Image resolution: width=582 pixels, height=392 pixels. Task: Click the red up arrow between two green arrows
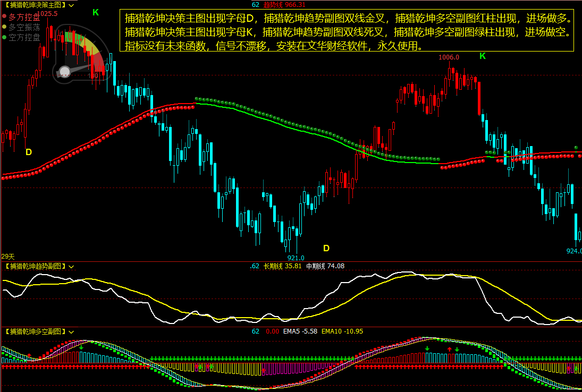450,350
